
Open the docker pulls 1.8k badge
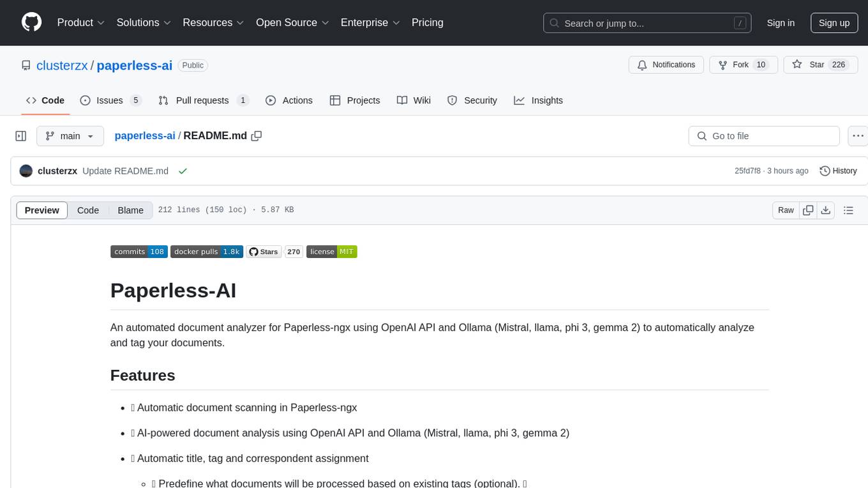click(207, 252)
